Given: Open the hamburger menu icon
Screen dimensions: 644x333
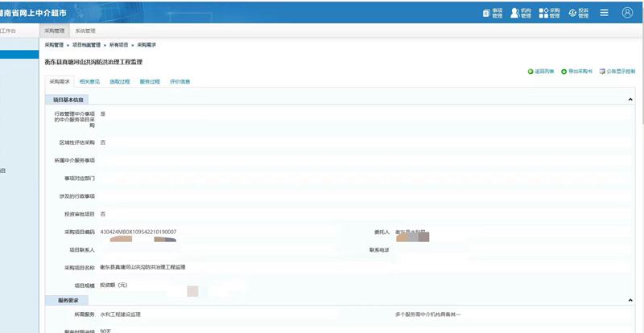Looking at the screenshot, I should coord(604,13).
